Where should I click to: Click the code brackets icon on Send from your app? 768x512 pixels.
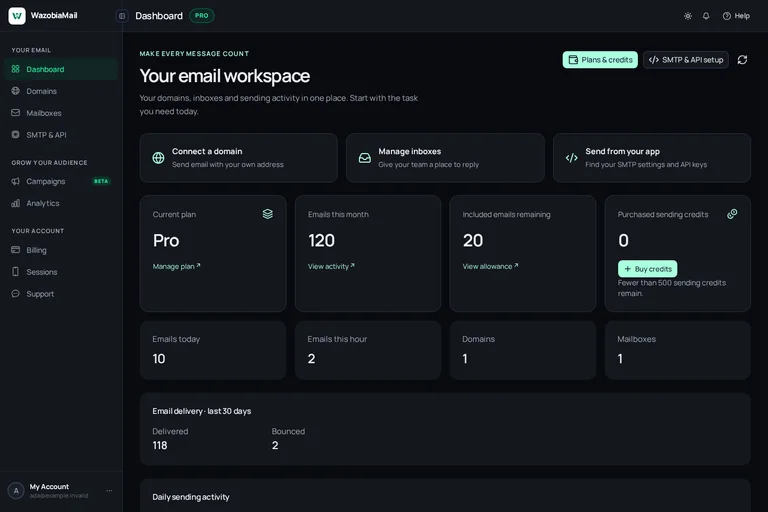click(572, 158)
